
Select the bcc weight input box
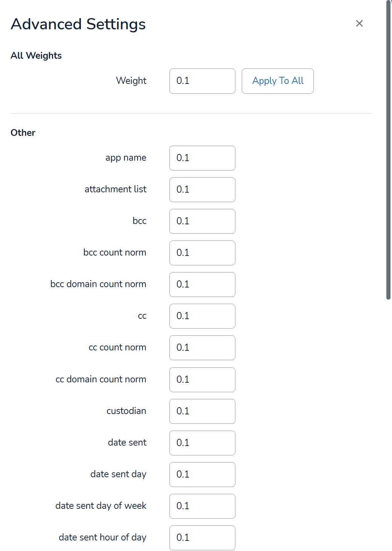pos(202,221)
